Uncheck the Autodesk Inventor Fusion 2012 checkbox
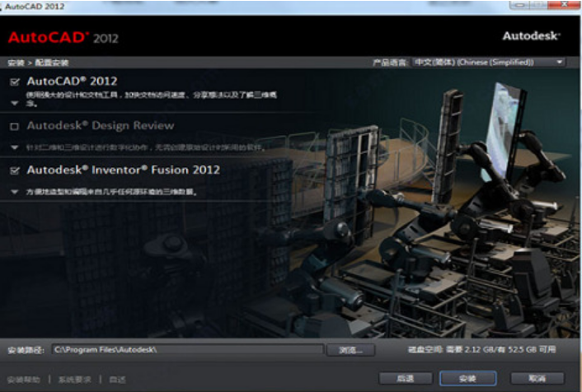Image resolution: width=582 pixels, height=392 pixels. click(x=15, y=170)
